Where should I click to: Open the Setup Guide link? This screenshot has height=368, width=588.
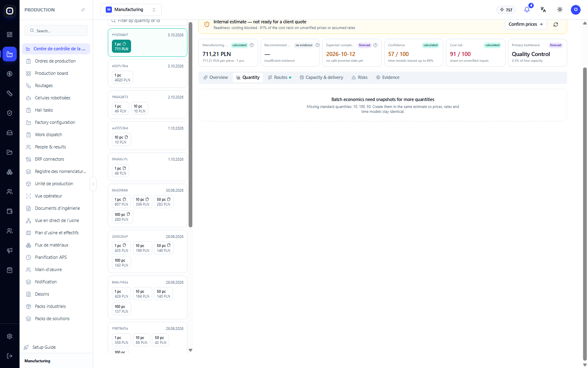point(44,347)
